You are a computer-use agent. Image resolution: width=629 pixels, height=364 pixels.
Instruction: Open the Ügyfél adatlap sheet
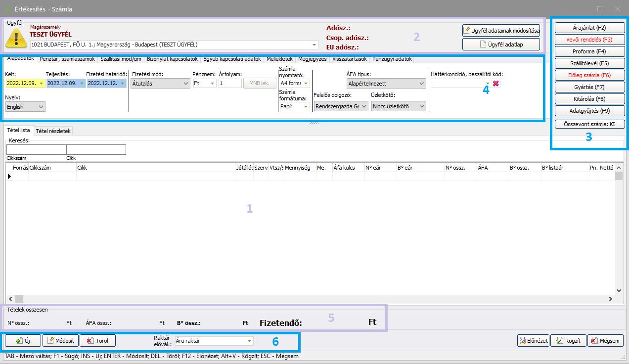pyautogui.click(x=501, y=45)
